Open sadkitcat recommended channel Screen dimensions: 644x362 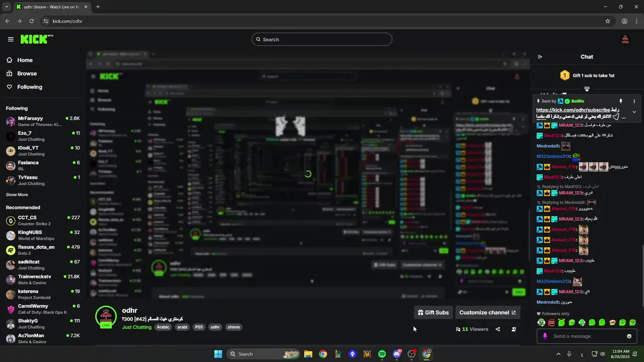click(x=43, y=264)
